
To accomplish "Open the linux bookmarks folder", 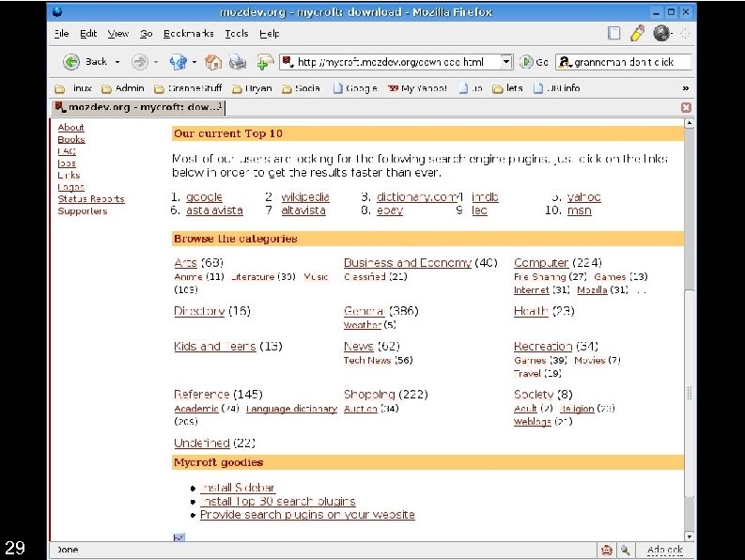I will [73, 88].
